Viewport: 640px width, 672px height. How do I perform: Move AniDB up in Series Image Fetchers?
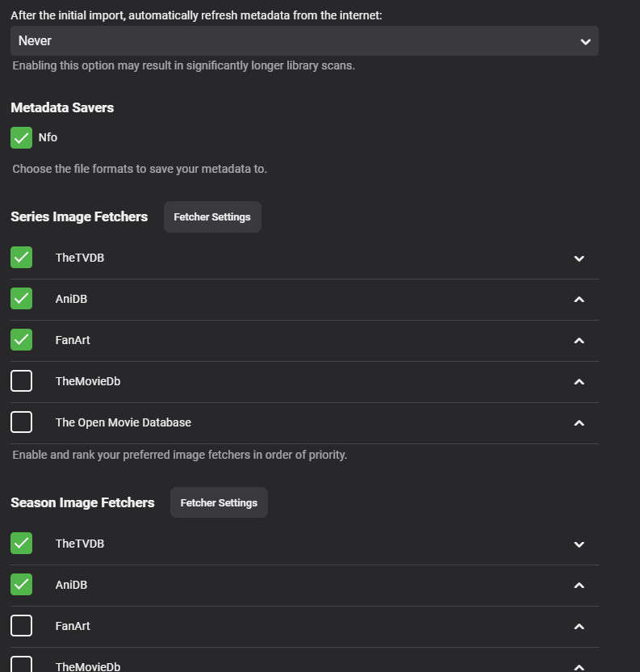point(579,300)
